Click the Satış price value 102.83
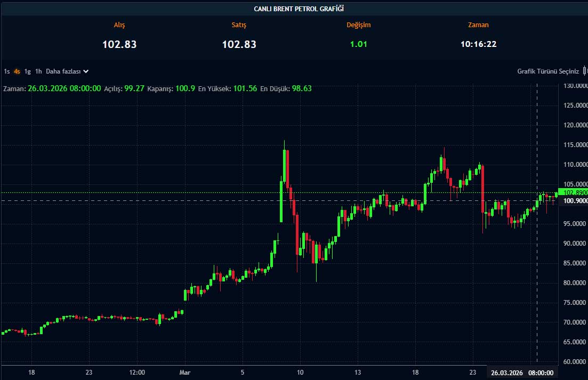Image resolution: width=588 pixels, height=380 pixels. pyautogui.click(x=239, y=44)
